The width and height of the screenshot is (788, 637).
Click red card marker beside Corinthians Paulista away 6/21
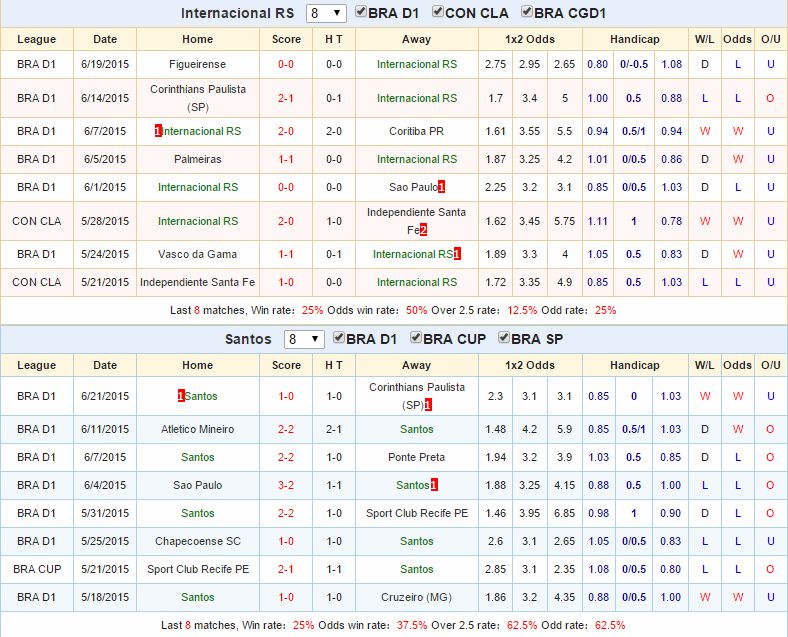[x=428, y=405]
